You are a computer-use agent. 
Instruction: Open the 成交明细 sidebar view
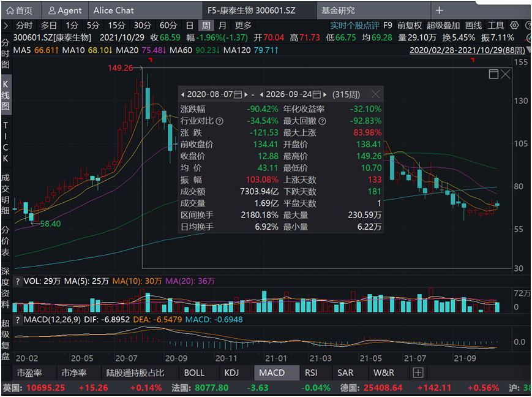point(6,194)
